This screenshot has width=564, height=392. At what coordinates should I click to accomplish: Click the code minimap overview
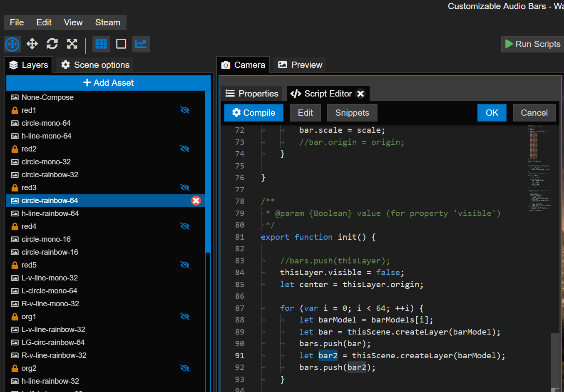pyautogui.click(x=539, y=168)
